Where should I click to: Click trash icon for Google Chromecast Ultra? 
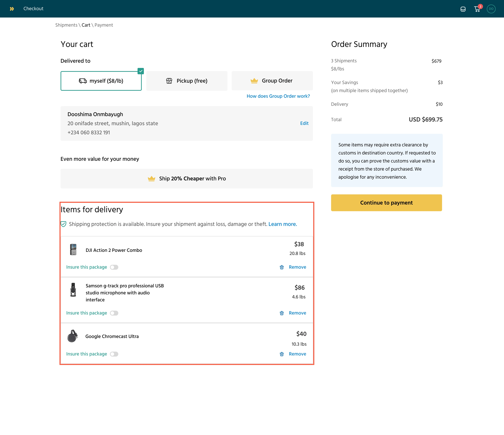[x=282, y=354]
